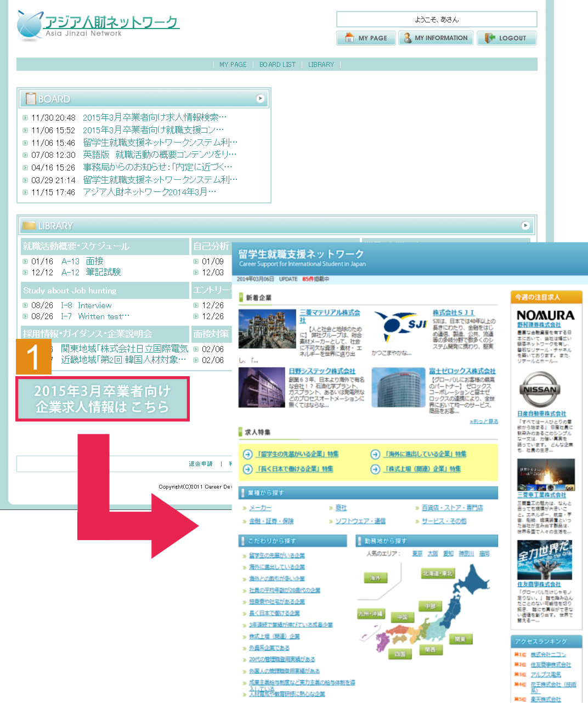
Task: Open 百貨店・ストア・専門店 industry link
Action: click(x=453, y=508)
